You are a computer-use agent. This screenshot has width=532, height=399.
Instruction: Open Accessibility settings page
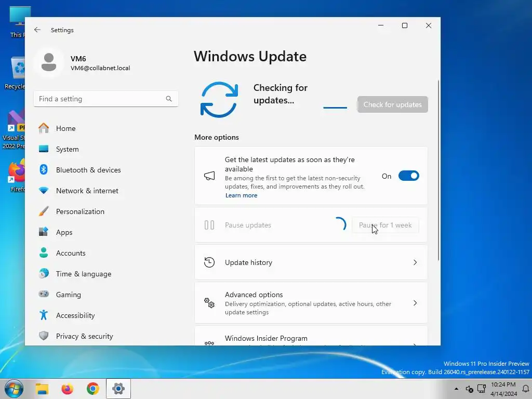(106, 315)
